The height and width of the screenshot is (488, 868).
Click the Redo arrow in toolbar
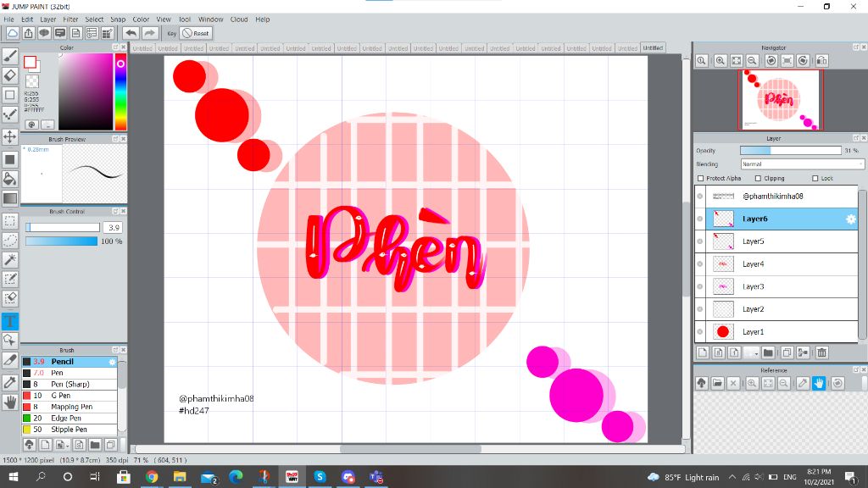[149, 33]
